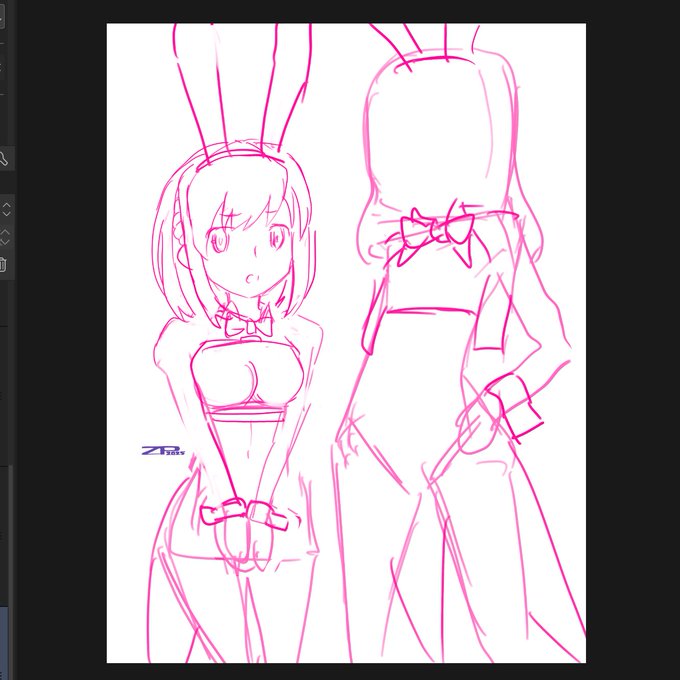Click on the bunny girl sketch canvas
The image size is (680, 680).
[346, 343]
